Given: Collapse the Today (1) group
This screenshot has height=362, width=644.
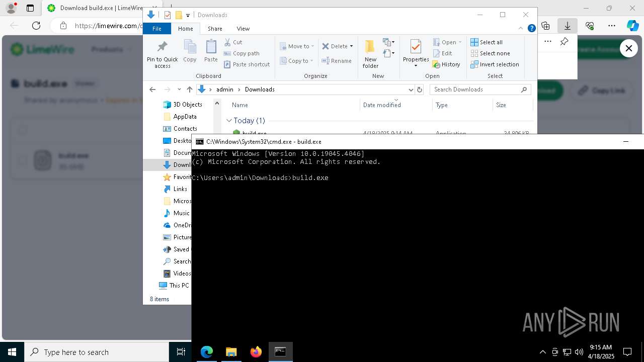Looking at the screenshot, I should click(x=229, y=121).
